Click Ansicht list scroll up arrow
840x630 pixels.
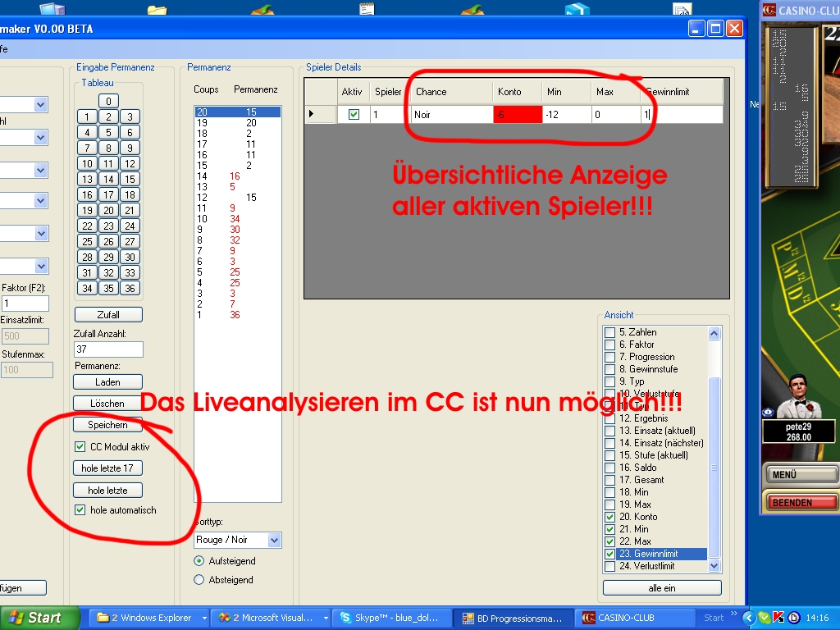[x=714, y=333]
